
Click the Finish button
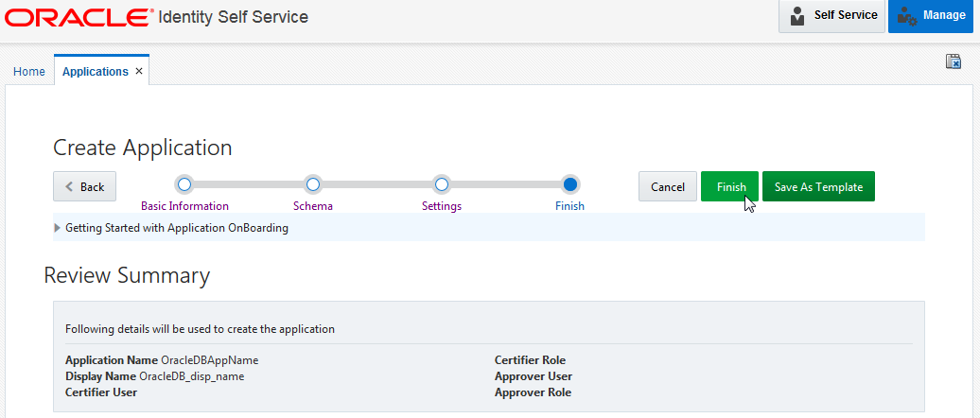(730, 187)
